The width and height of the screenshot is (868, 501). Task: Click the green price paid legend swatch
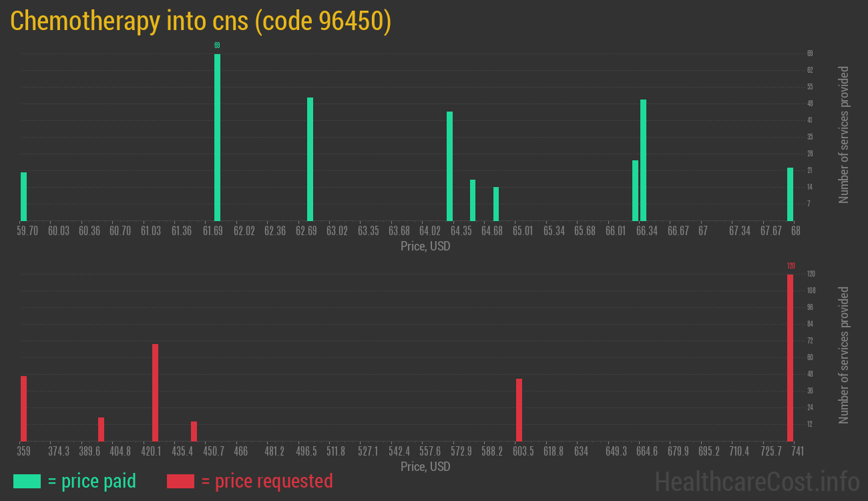[x=27, y=481]
